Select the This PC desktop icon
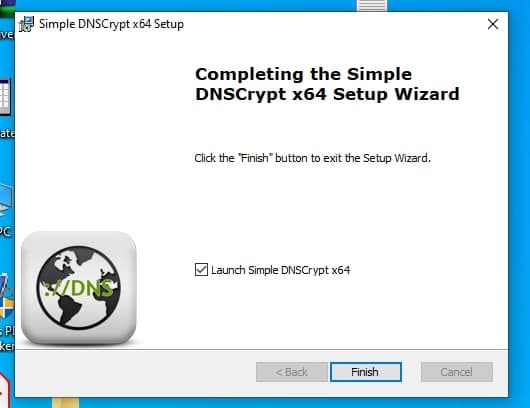This screenshot has height=408, width=530. pos(6,201)
